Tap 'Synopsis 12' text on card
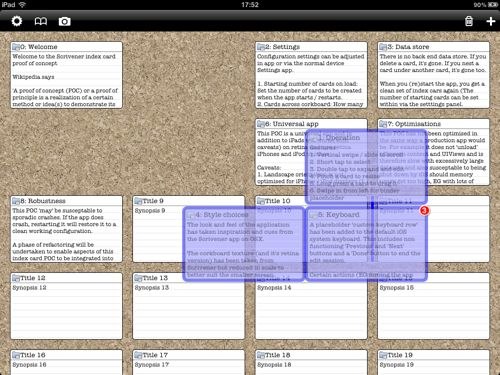This screenshot has height=375, width=500. coord(29,287)
